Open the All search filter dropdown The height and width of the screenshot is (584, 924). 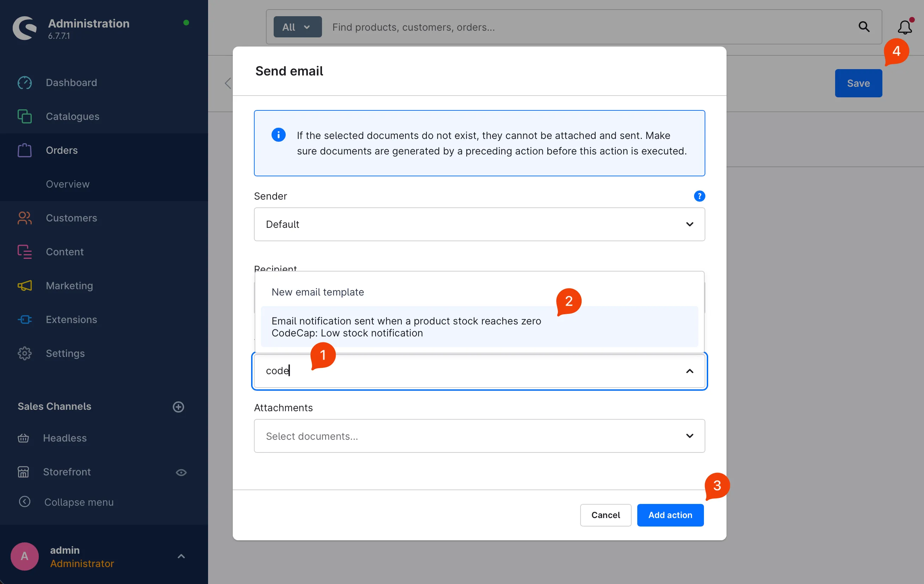click(x=297, y=27)
